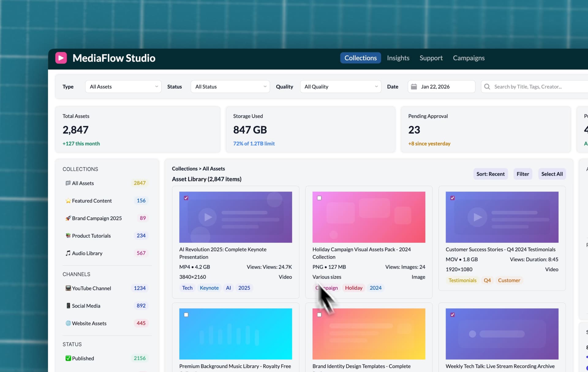Open the Campaigns tab
Viewport: 588px width, 372px height.
click(469, 58)
